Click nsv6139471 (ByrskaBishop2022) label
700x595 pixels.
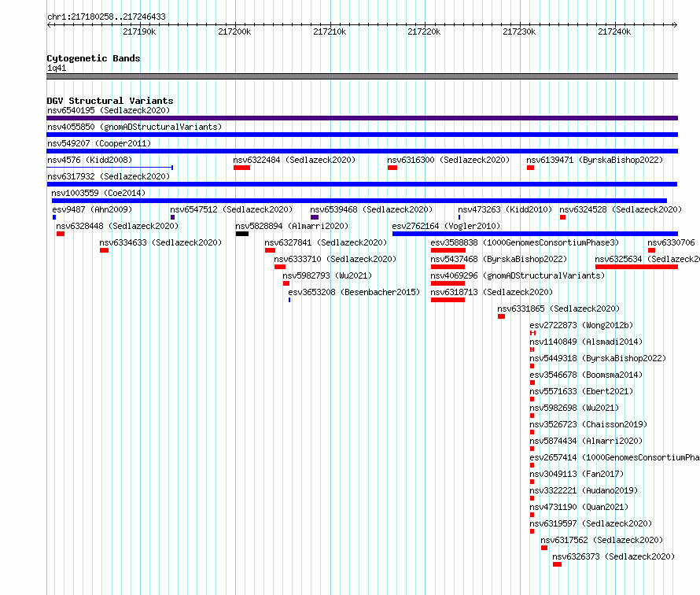click(x=595, y=160)
